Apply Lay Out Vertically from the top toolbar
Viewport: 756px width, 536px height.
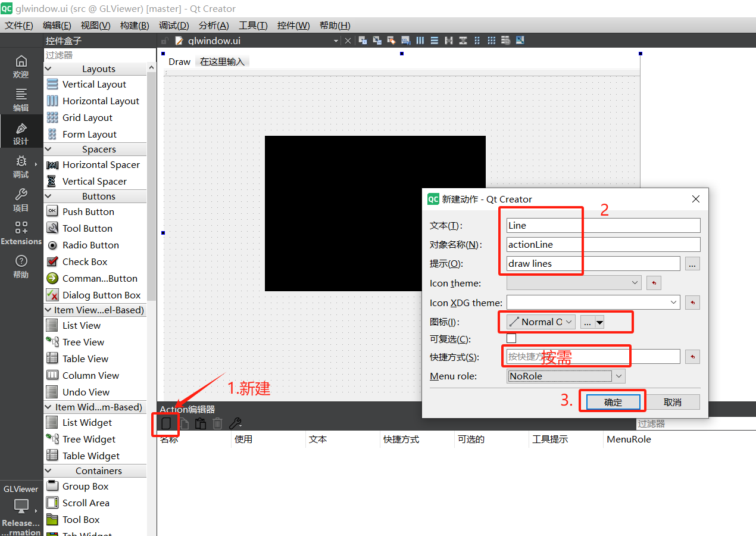[435, 40]
